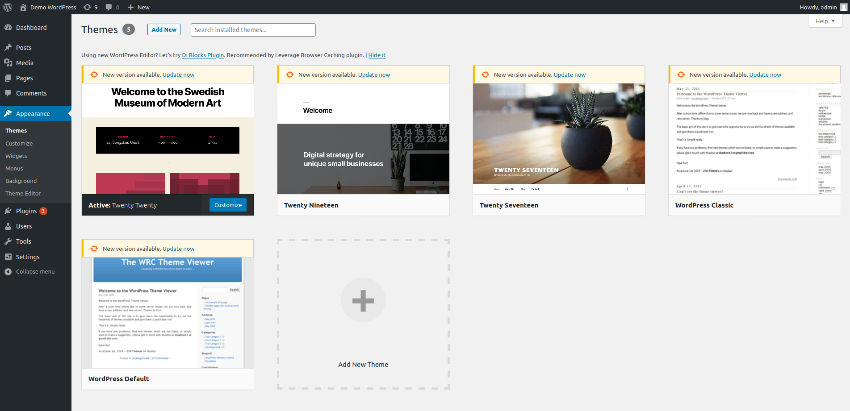This screenshot has width=850, height=411.
Task: Click Update now for Twenty Twenty
Action: 178,75
